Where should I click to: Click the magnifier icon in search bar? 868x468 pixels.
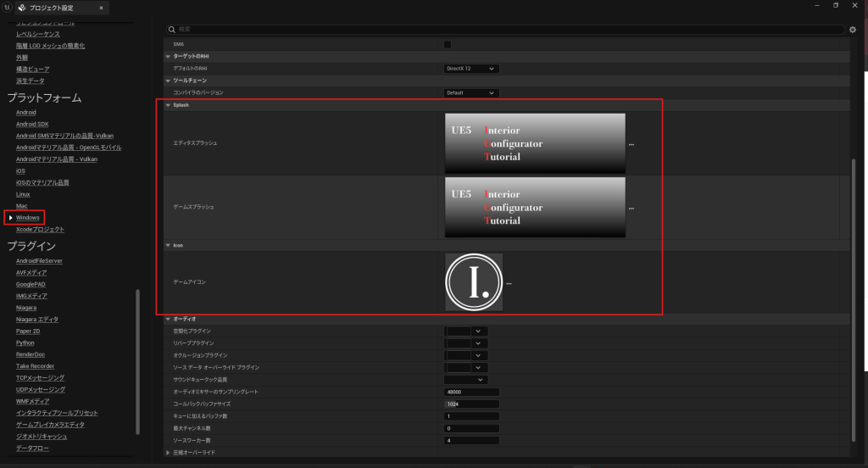click(172, 30)
